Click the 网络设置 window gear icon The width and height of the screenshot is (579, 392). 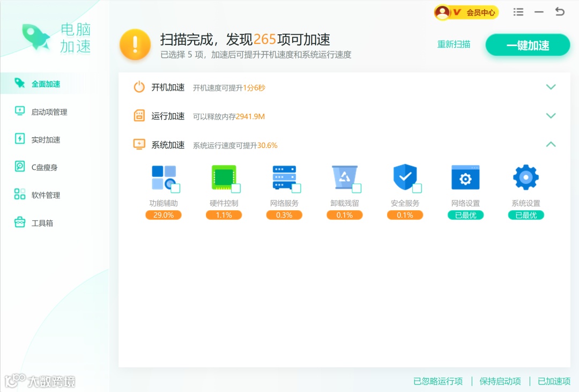tap(466, 177)
